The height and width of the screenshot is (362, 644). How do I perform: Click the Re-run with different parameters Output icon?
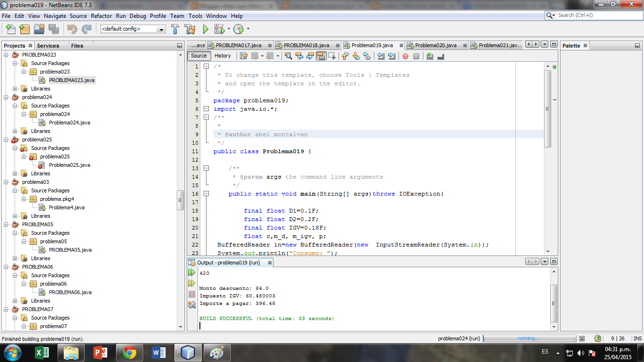(191, 283)
